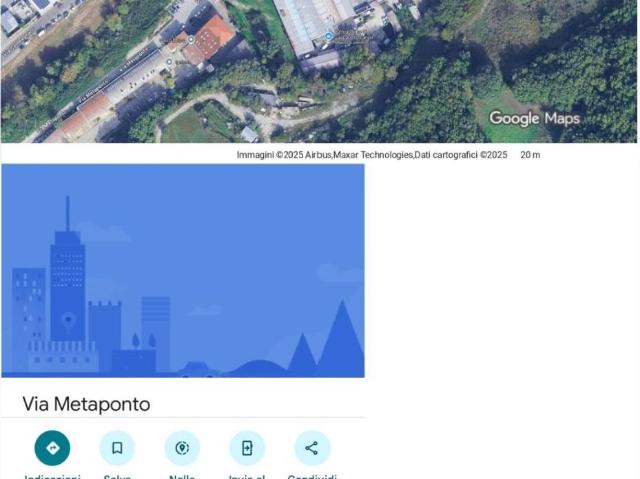This screenshot has width=640, height=479.
Task: Select the map pin above the red-roofed building
Action: (x=191, y=39)
